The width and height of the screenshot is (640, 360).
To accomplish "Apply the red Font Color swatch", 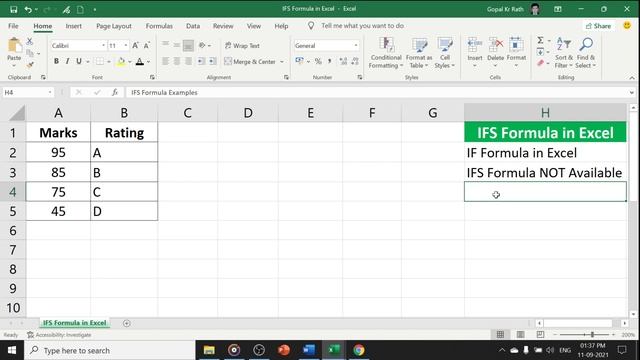I will pyautogui.click(x=140, y=62).
